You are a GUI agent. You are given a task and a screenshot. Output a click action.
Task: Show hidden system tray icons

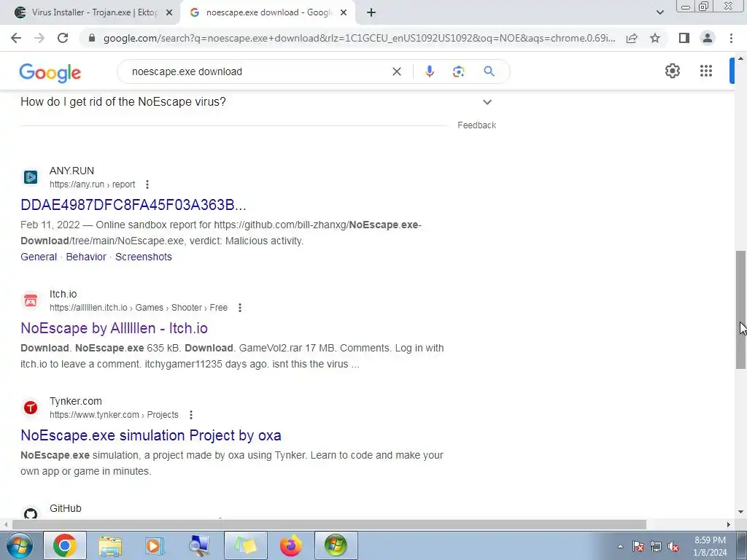coord(620,546)
